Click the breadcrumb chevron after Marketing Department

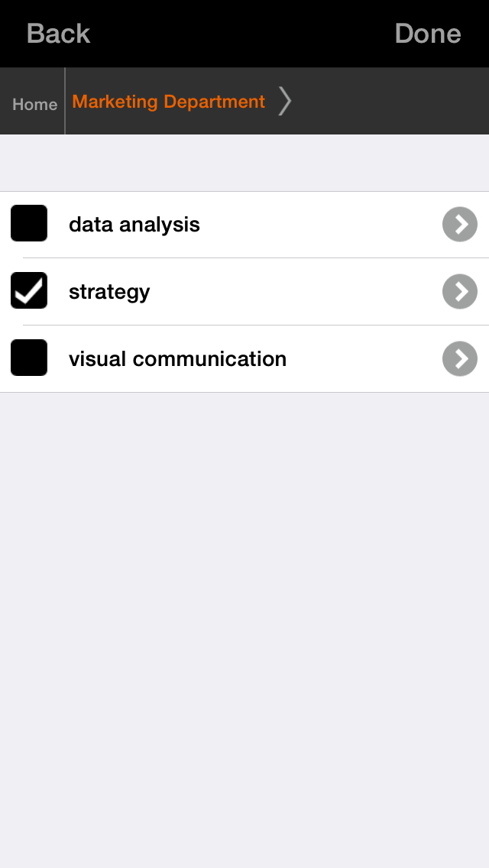click(284, 101)
